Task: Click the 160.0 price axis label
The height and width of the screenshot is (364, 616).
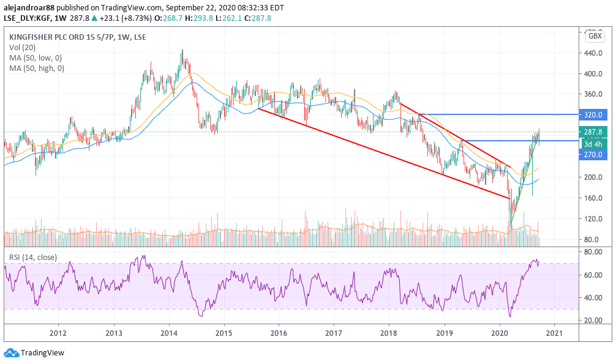Action: (593, 198)
